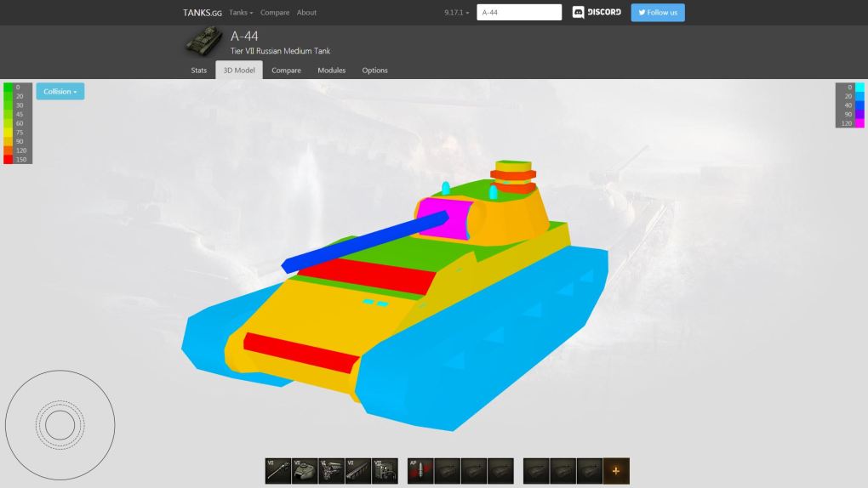Select the turret module icon
This screenshot has height=488, width=868.
[305, 470]
